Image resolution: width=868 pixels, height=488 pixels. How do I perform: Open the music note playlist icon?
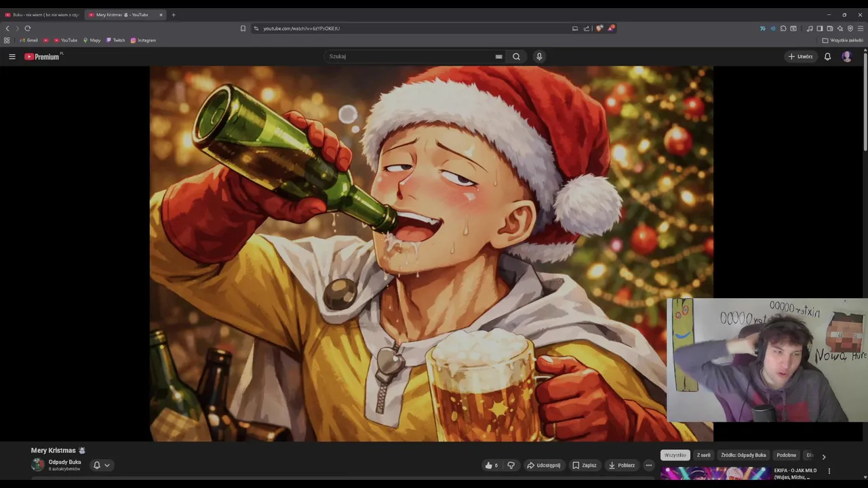click(810, 28)
